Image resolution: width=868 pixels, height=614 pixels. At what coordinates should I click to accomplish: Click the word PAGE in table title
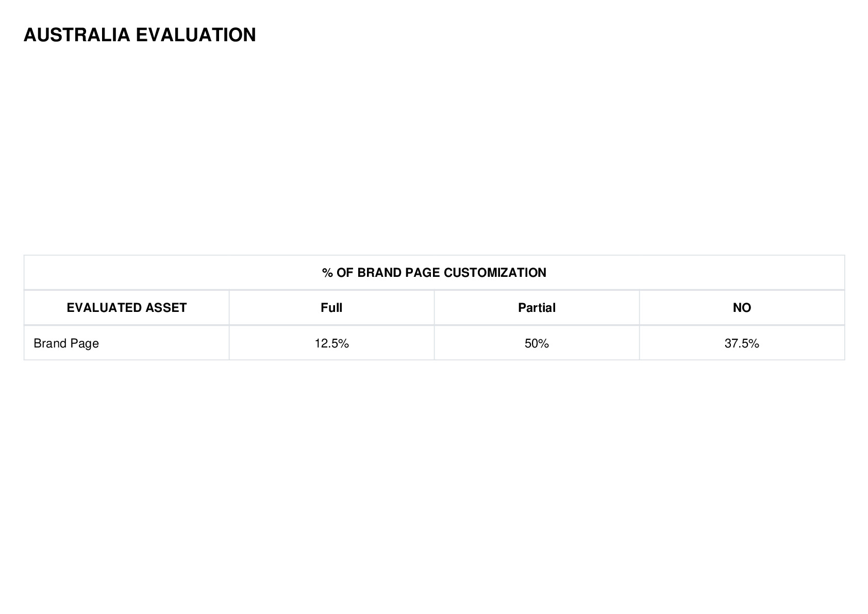423,273
